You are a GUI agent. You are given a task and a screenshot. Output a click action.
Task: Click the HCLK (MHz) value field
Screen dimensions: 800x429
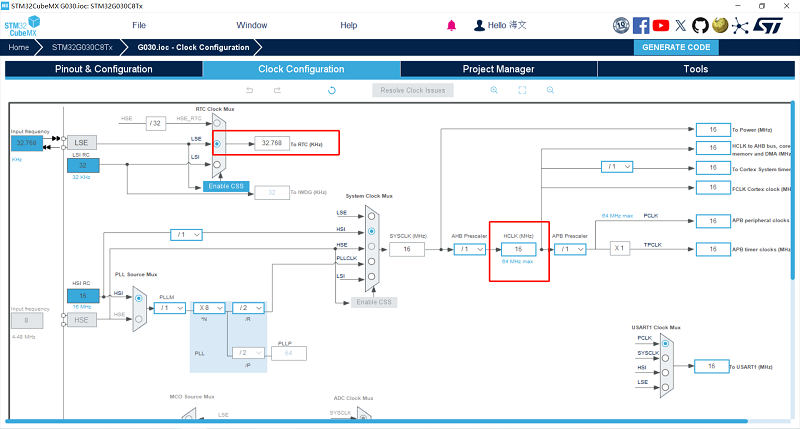(x=519, y=249)
